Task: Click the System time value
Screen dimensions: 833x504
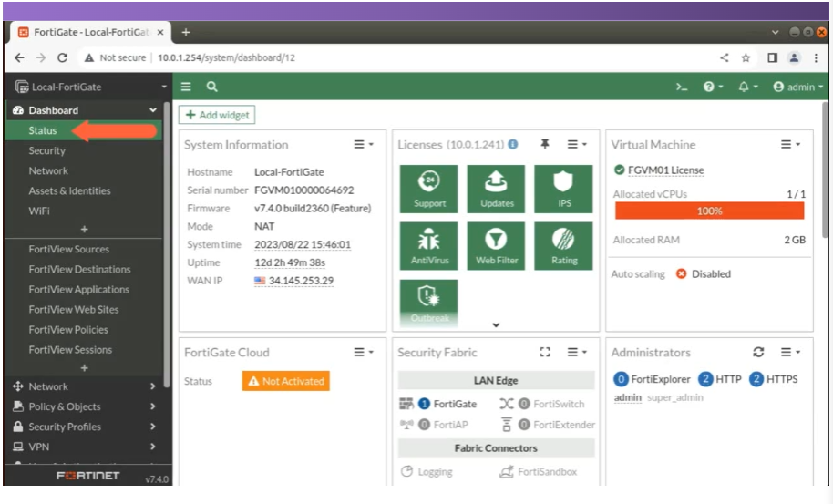Action: click(x=303, y=244)
